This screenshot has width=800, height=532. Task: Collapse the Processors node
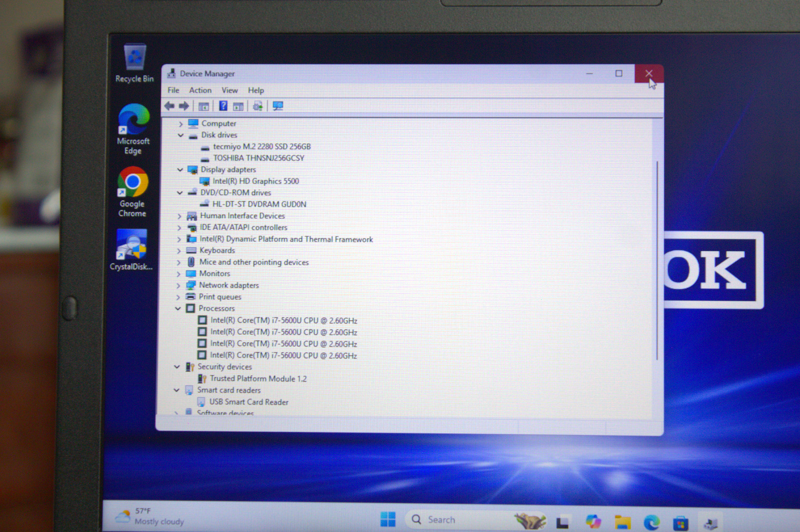point(177,309)
